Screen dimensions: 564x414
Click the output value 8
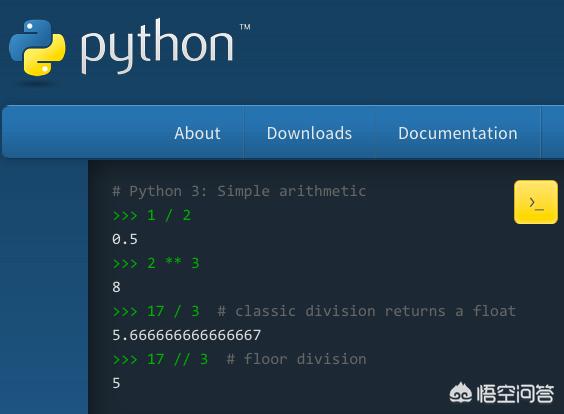click(x=116, y=287)
